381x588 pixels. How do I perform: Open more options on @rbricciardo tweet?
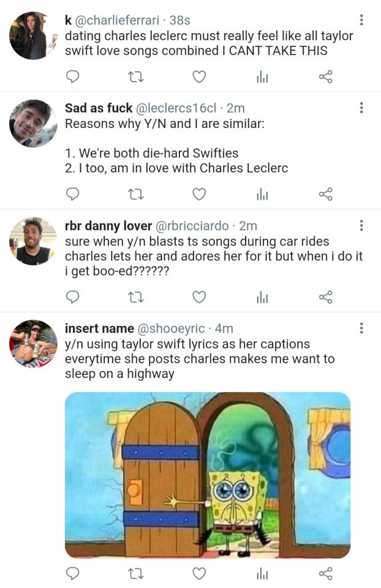pyautogui.click(x=362, y=226)
